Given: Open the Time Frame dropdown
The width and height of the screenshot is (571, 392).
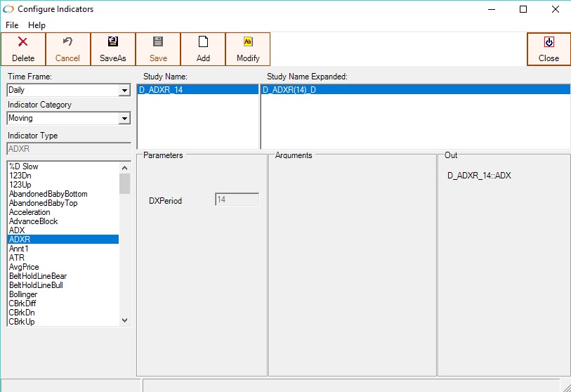Looking at the screenshot, I should click(x=124, y=91).
